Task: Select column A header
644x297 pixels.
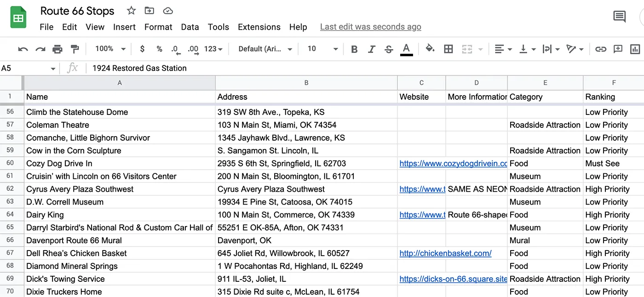Action: pyautogui.click(x=120, y=83)
